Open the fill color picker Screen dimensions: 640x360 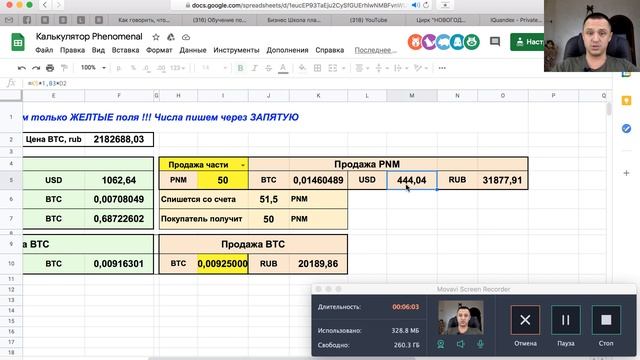(x=302, y=68)
